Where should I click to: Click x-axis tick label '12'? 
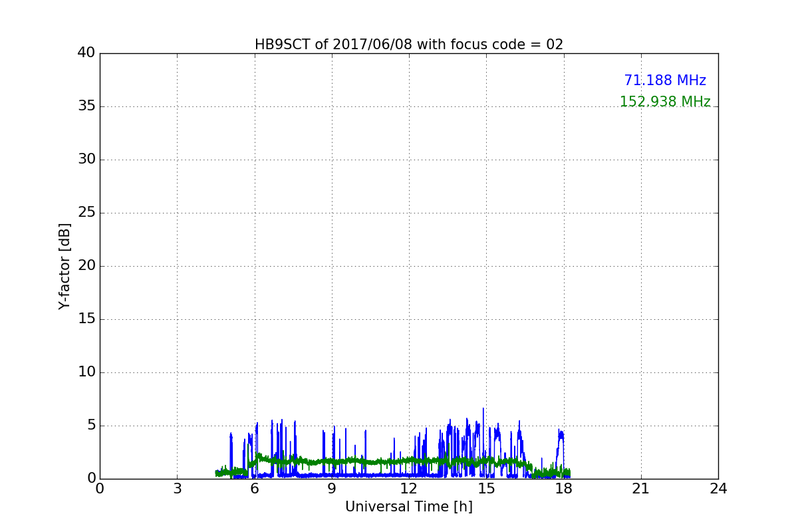409,488
